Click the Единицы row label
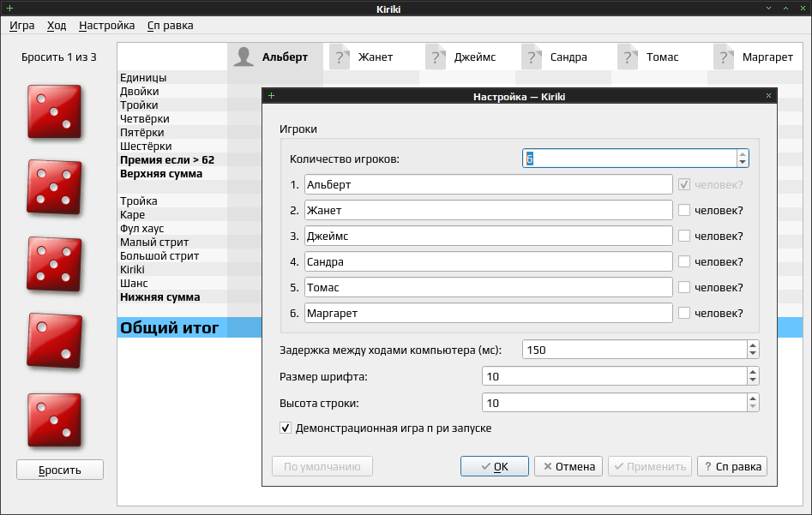812x515 pixels. [x=143, y=78]
